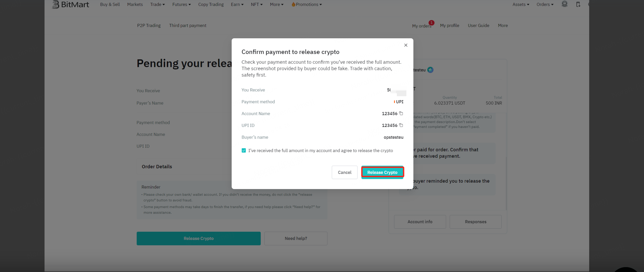The width and height of the screenshot is (644, 272).
Task: Expand the Orders dropdown
Action: click(545, 4)
